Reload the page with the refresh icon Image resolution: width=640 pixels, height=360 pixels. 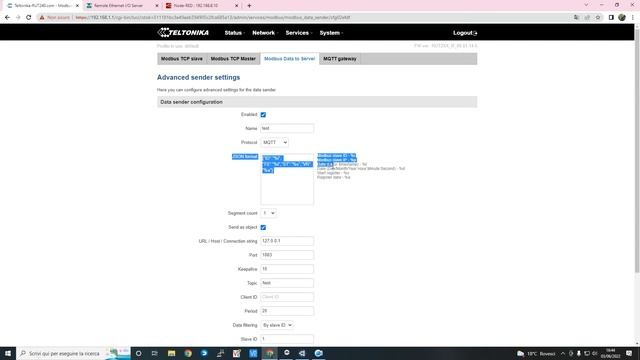(x=29, y=18)
